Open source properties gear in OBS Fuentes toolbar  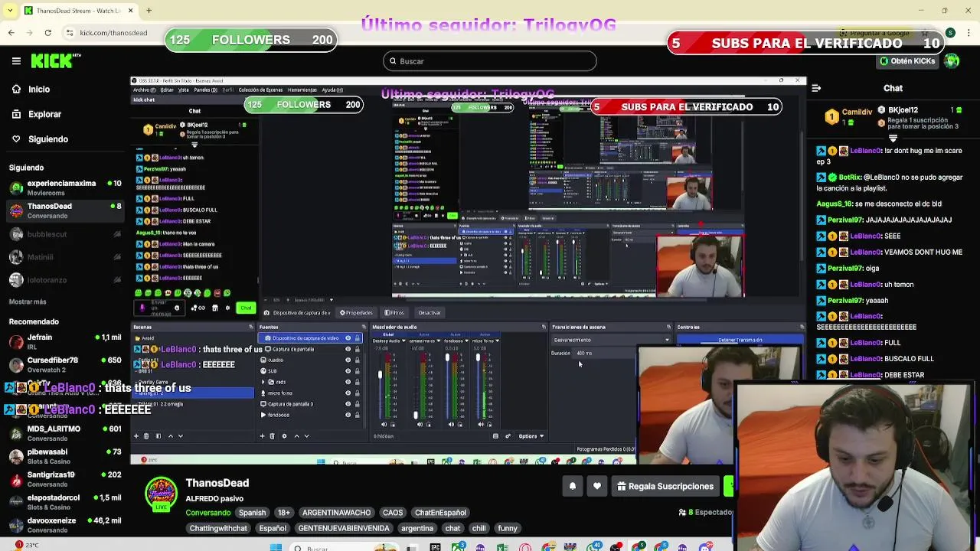click(x=284, y=436)
